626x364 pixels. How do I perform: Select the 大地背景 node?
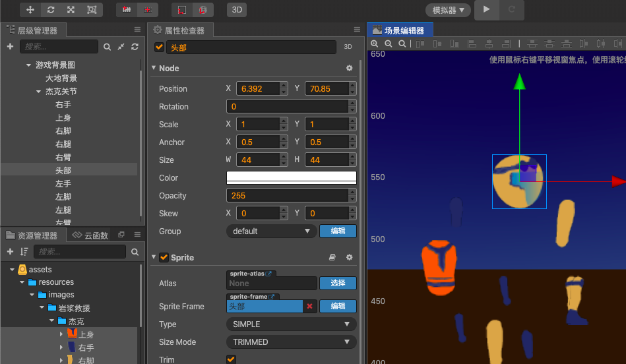(x=61, y=78)
